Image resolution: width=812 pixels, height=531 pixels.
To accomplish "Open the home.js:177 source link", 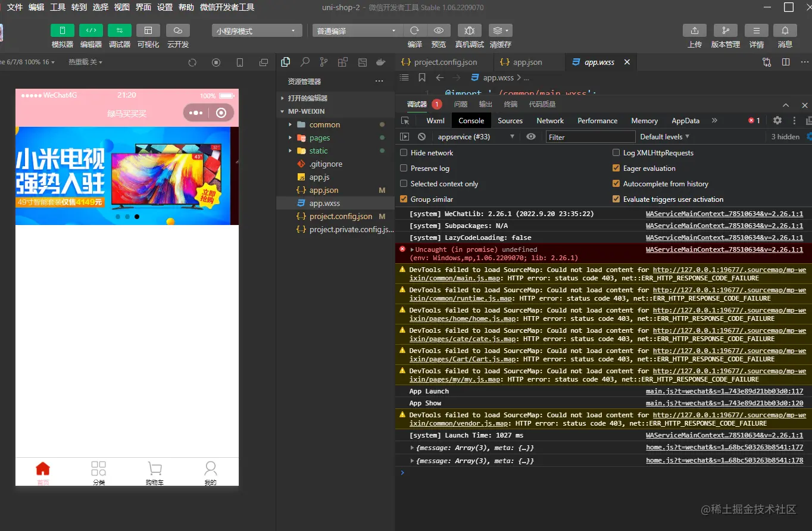I will [724, 448].
